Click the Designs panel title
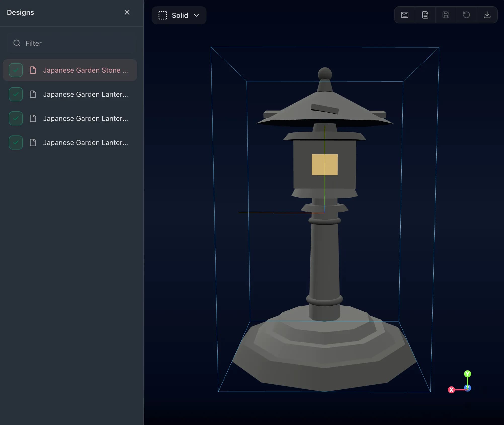This screenshot has width=504, height=425. coord(20,12)
